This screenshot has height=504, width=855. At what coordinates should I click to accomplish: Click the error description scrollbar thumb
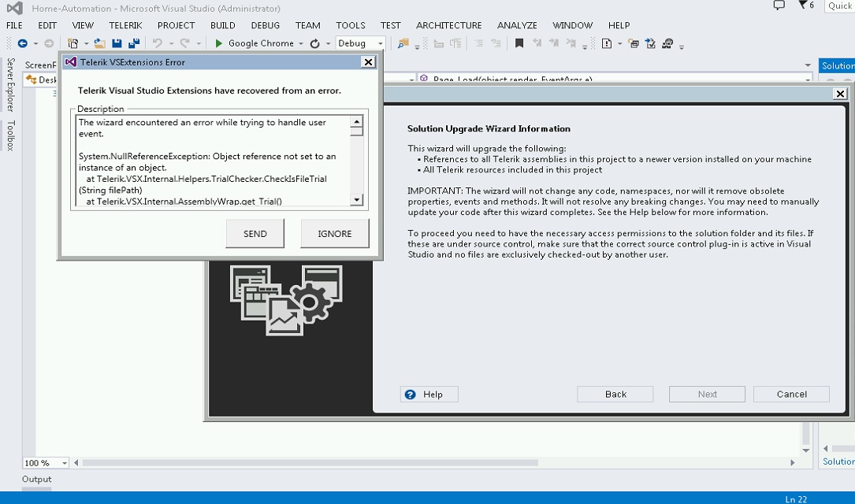pyautogui.click(x=357, y=132)
